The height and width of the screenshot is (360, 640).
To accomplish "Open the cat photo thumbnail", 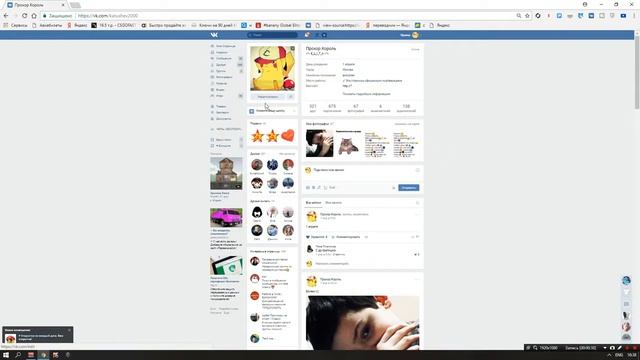I will point(348,143).
